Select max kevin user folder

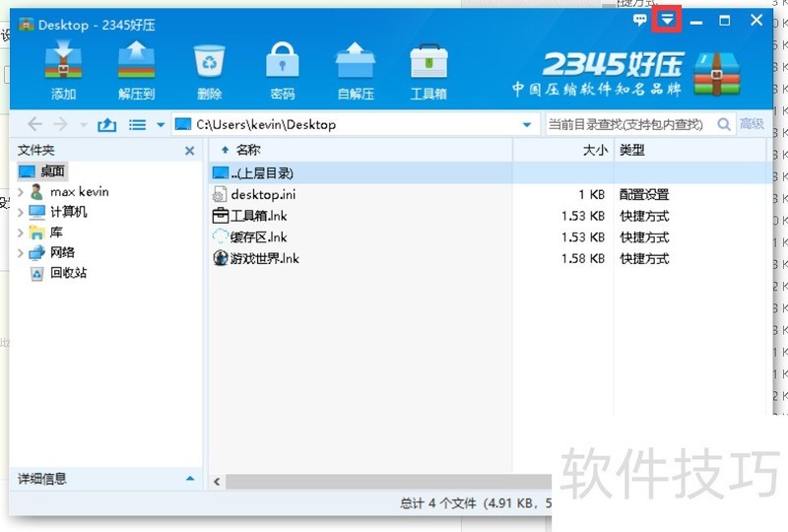(x=69, y=191)
